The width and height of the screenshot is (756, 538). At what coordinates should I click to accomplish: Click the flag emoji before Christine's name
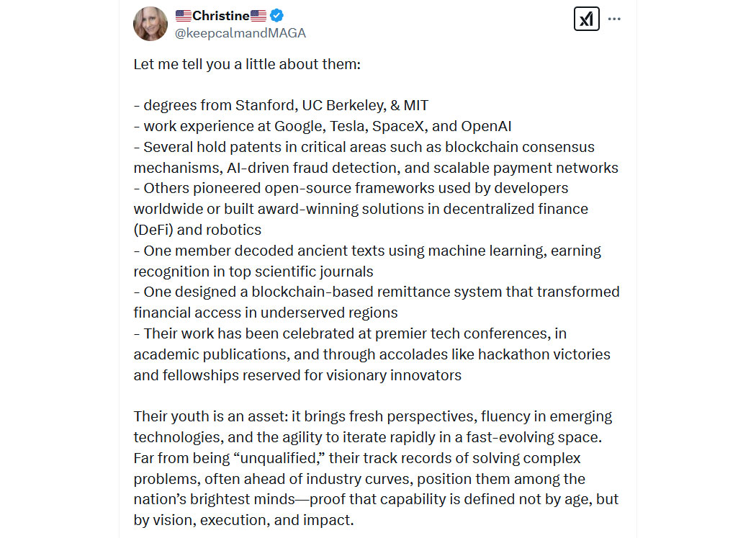183,16
